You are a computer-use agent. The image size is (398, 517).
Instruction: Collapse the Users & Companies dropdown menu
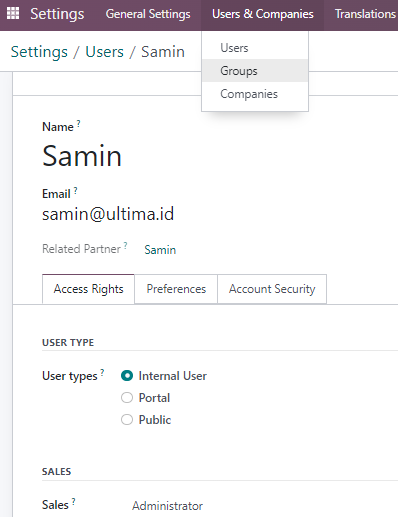262,14
